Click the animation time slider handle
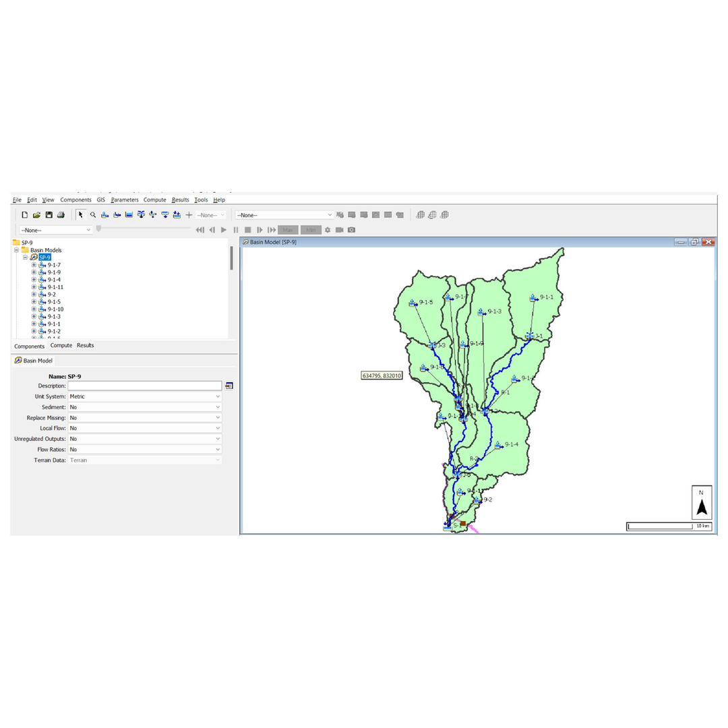The height and width of the screenshot is (728, 728). (98, 229)
